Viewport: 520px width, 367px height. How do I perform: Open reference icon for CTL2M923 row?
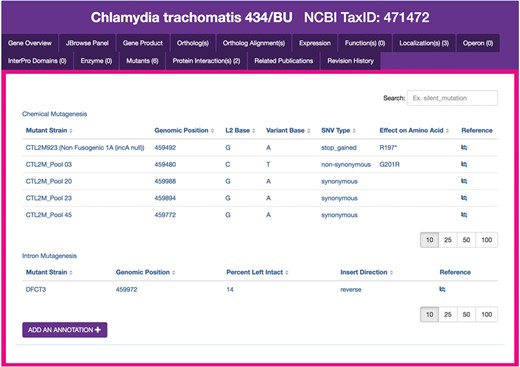pos(464,147)
